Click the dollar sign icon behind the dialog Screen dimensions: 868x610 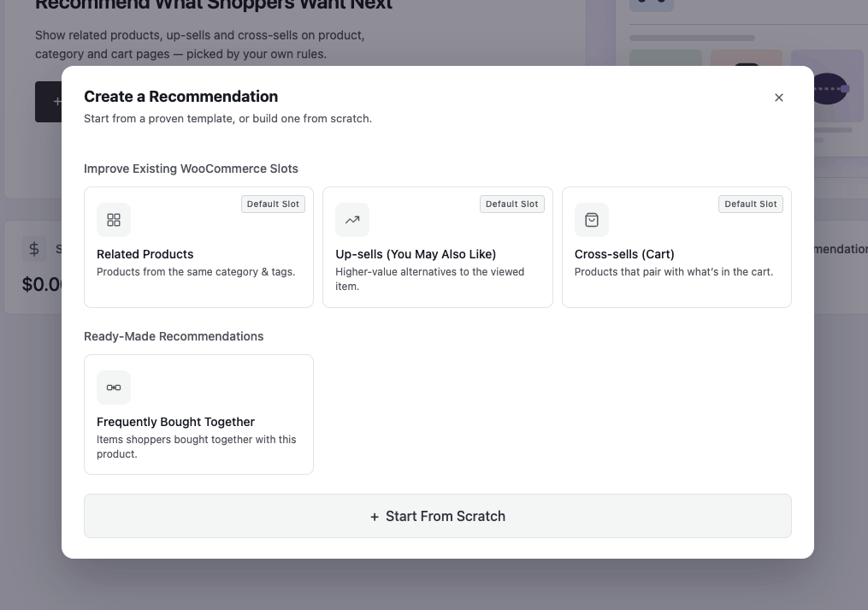click(33, 249)
